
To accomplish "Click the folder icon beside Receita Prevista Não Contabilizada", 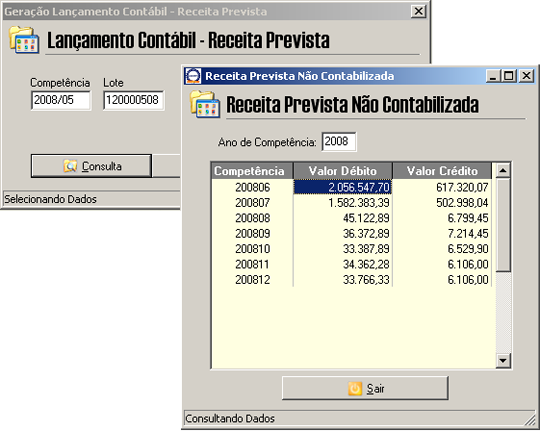I will 205,104.
